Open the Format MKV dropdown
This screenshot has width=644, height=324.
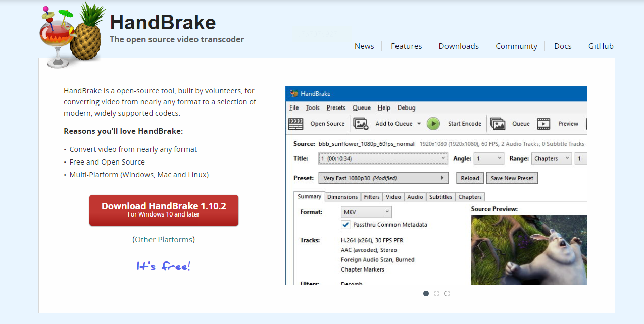click(366, 212)
